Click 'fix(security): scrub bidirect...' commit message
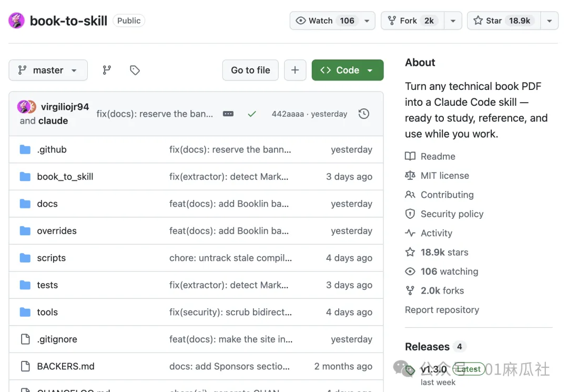This screenshot has height=392, width=568. 230,312
